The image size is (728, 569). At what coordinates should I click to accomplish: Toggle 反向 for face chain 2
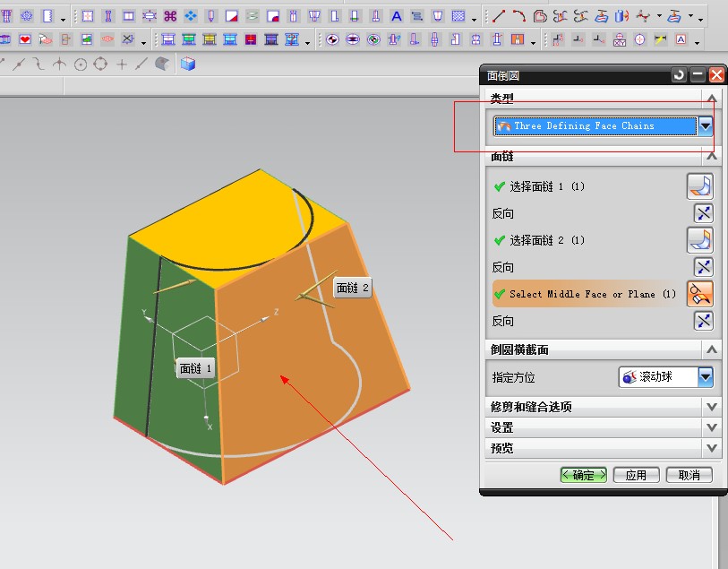(704, 267)
